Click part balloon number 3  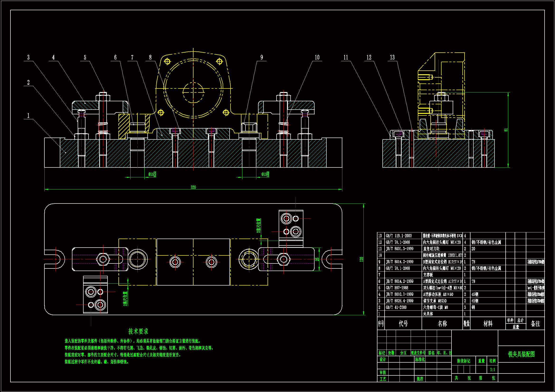point(28,57)
